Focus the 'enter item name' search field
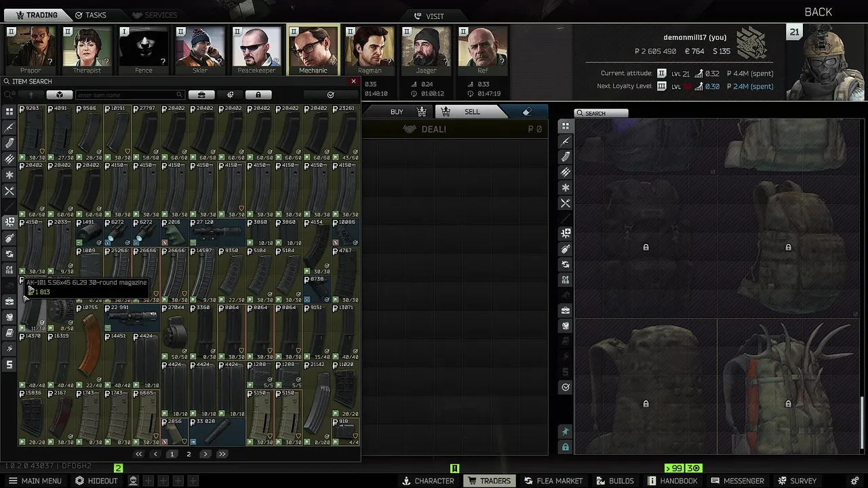868x488 pixels. (x=130, y=95)
